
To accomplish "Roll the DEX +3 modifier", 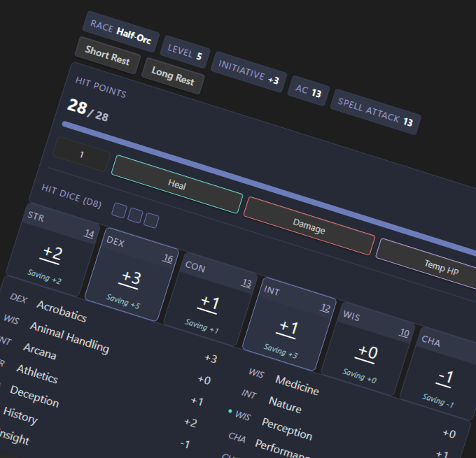I will point(131,278).
